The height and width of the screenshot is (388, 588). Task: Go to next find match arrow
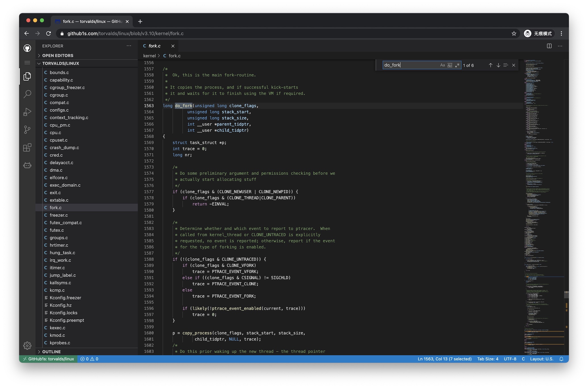(498, 65)
